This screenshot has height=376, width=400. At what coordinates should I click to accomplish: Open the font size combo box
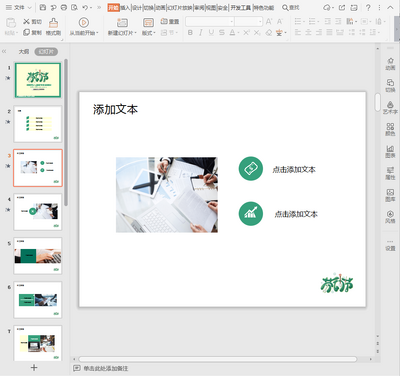click(x=249, y=22)
